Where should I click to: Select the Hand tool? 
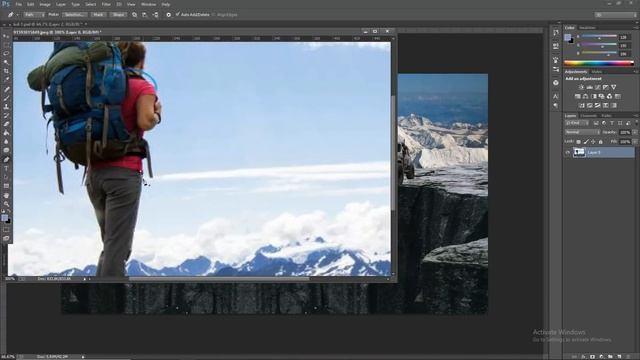pyautogui.click(x=6, y=196)
